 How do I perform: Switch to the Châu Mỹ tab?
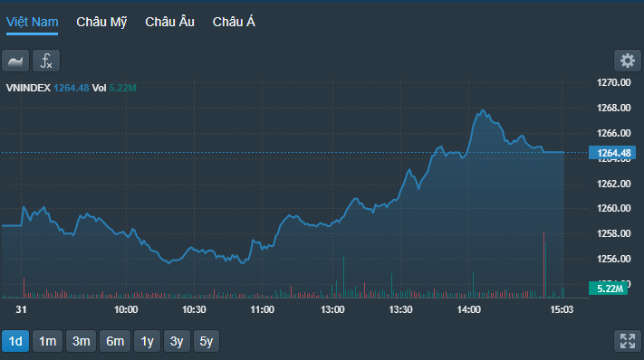coord(101,22)
